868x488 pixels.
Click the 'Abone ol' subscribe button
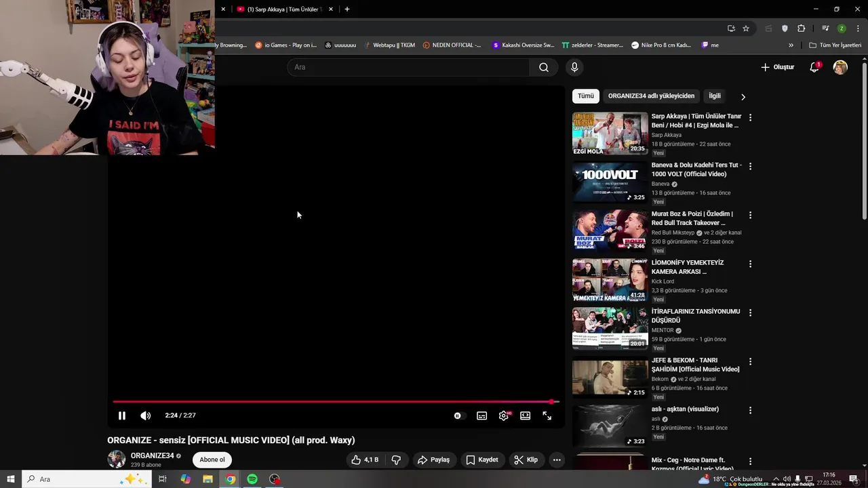212,460
